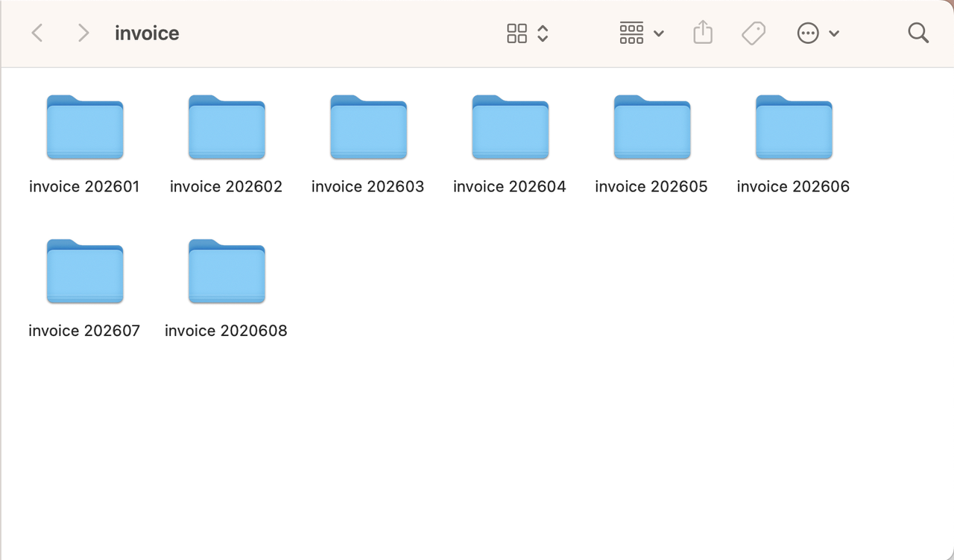Open the Action ellipsis menu
The width and height of the screenshot is (954, 560).
[x=808, y=33]
